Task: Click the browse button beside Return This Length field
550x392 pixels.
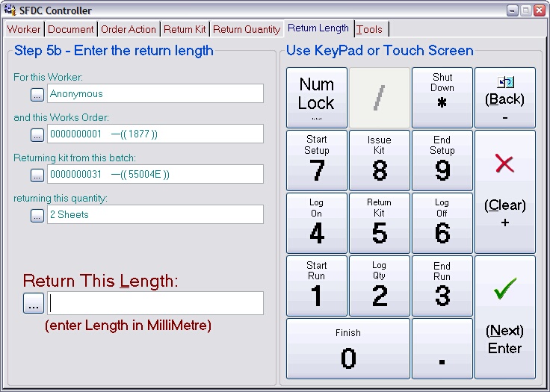Action: (x=34, y=303)
